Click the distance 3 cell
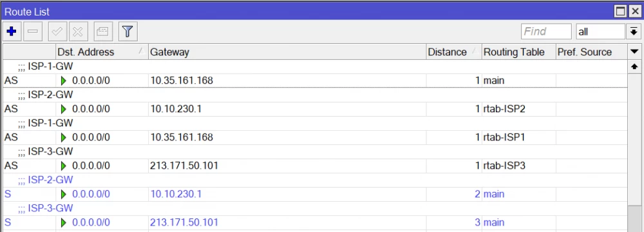 point(454,222)
